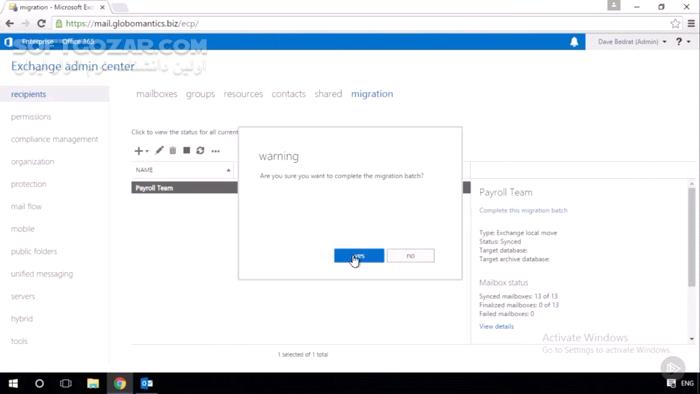Open the help question mark menu
This screenshot has width=700, height=394.
682,41
